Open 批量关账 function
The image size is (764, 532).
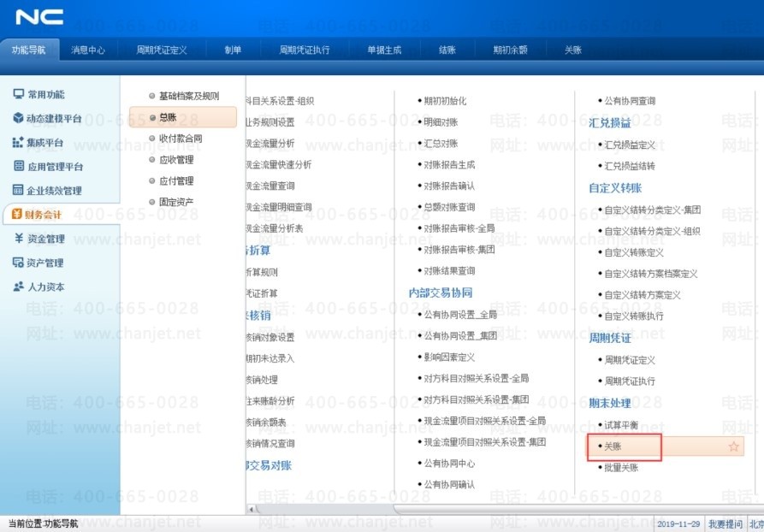(621, 468)
